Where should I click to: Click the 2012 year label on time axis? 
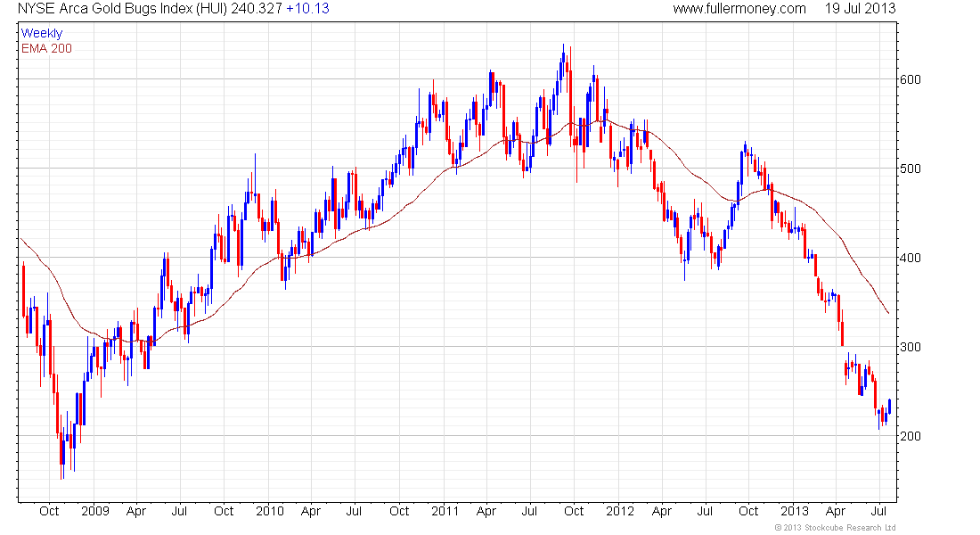[620, 511]
